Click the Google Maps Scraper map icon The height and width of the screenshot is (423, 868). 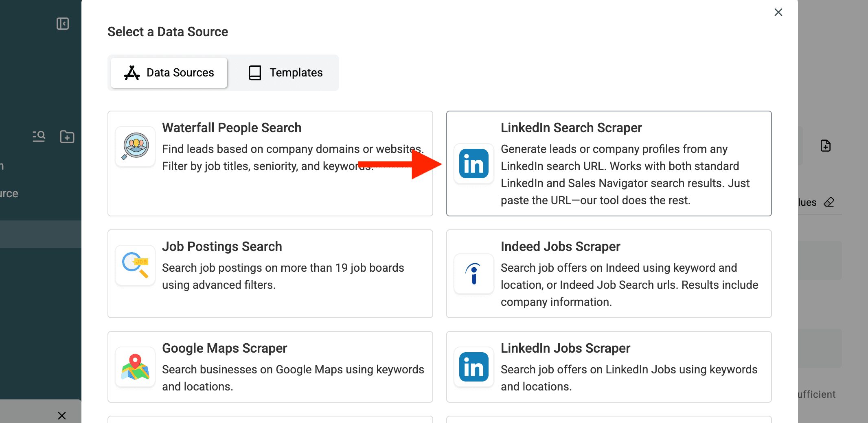pyautogui.click(x=135, y=367)
